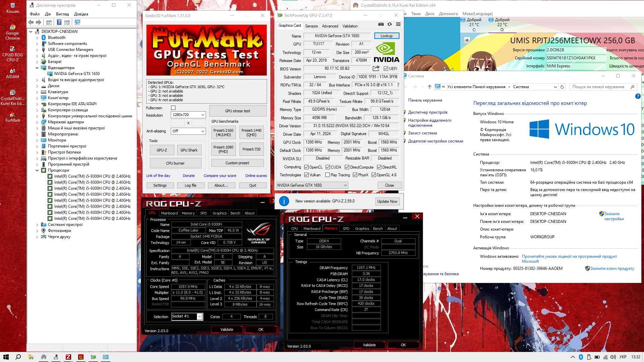Click the FurMark icon on the taskbar
644x362 pixels.
coord(81,357)
